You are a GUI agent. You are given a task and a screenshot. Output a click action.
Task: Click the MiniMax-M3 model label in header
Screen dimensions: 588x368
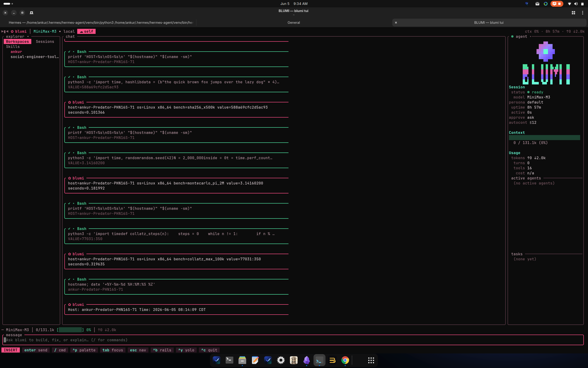coord(45,31)
